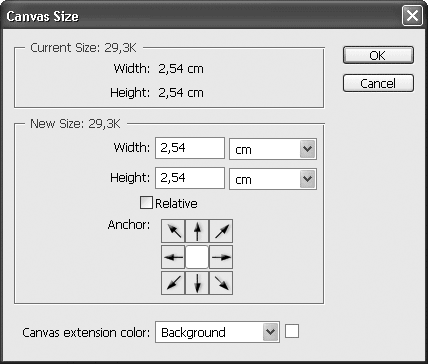
Task: Focus the New Size Width field
Action: click(x=190, y=148)
